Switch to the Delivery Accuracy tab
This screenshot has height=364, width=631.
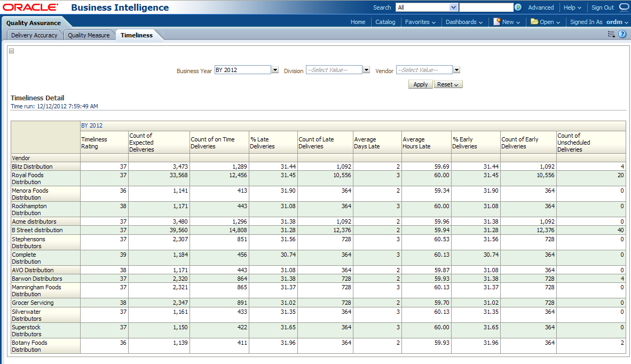34,35
